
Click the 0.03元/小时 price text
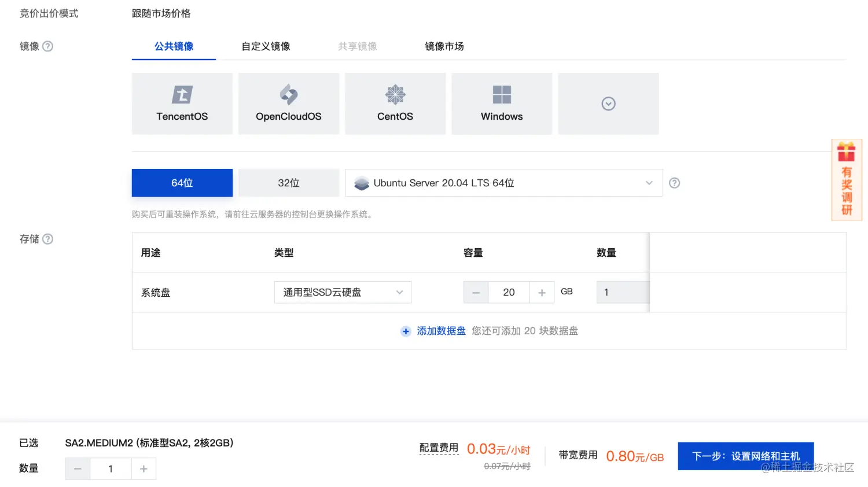tap(499, 449)
